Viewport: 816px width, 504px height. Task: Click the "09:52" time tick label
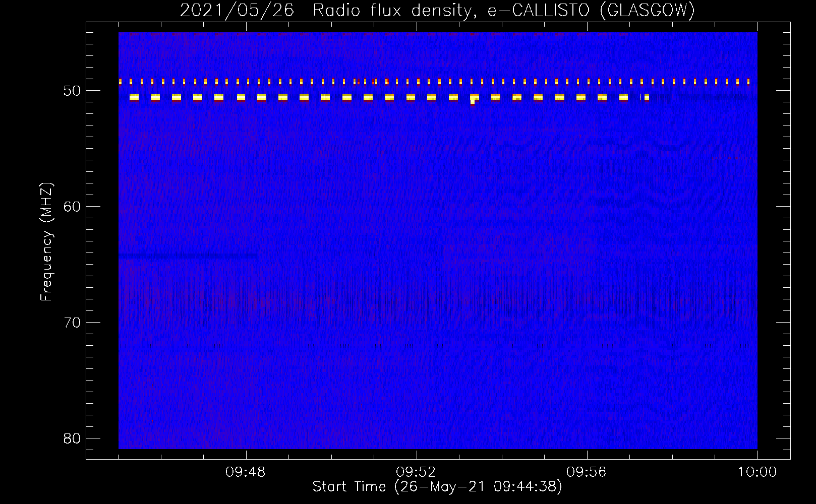point(416,472)
